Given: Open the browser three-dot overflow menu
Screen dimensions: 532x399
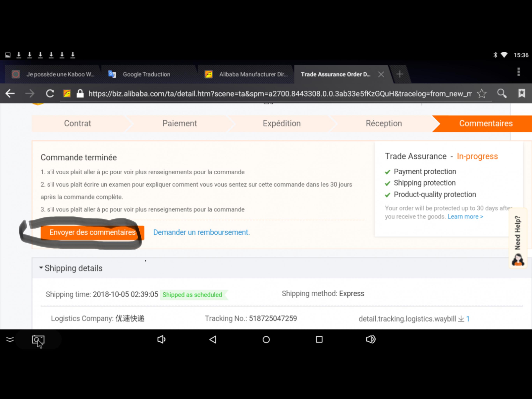Looking at the screenshot, I should coord(519,72).
